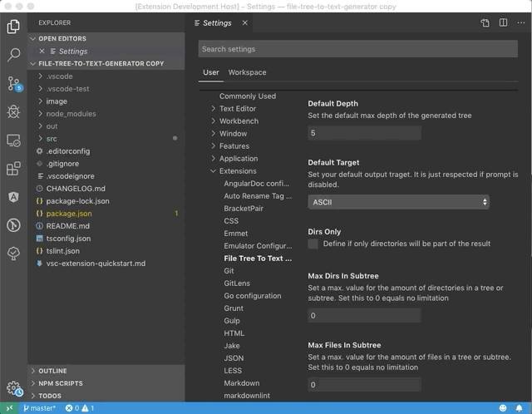Open CHANGELOG.md file
Image resolution: width=532 pixels, height=414 pixels.
[106, 189]
